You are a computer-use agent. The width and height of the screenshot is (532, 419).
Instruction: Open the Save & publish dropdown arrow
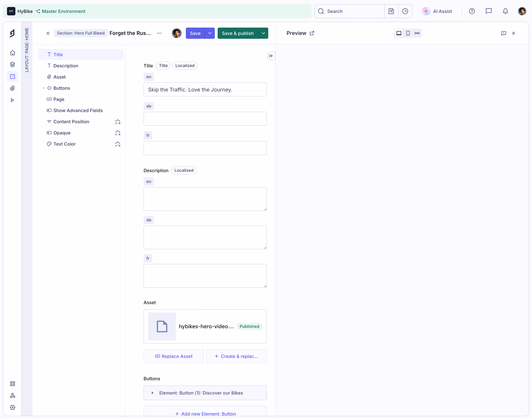263,33
